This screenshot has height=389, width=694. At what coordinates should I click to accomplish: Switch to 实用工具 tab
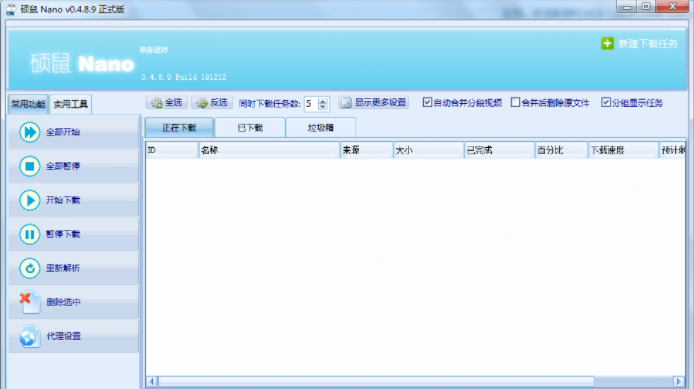point(71,104)
